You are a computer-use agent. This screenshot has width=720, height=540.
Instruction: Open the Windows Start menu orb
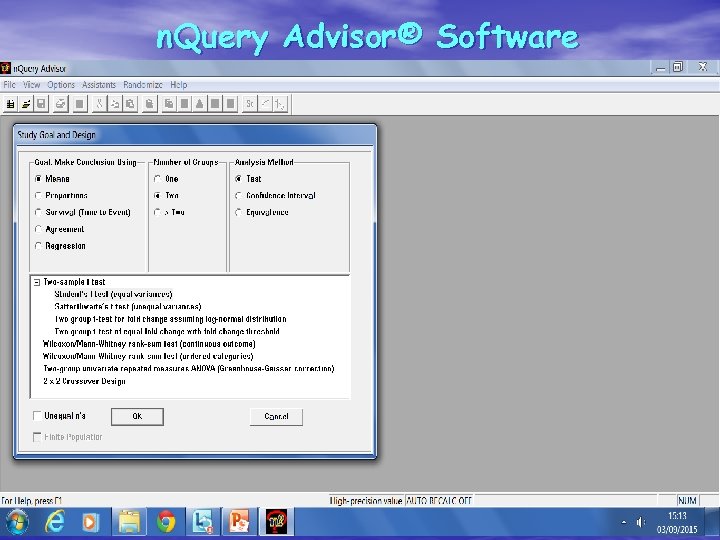17,522
